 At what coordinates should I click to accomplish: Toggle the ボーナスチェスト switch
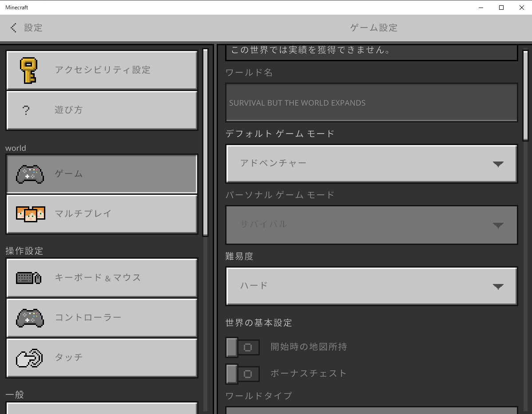click(242, 374)
